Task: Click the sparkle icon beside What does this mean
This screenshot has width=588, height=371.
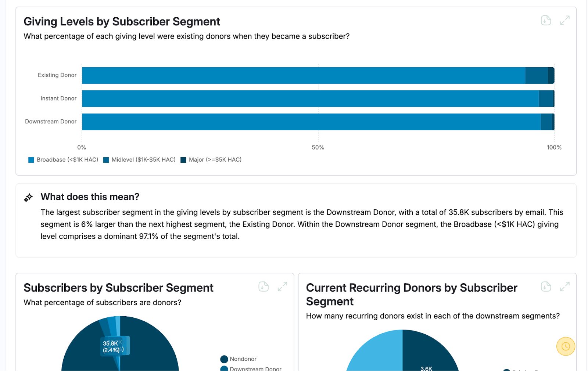Action: point(28,198)
